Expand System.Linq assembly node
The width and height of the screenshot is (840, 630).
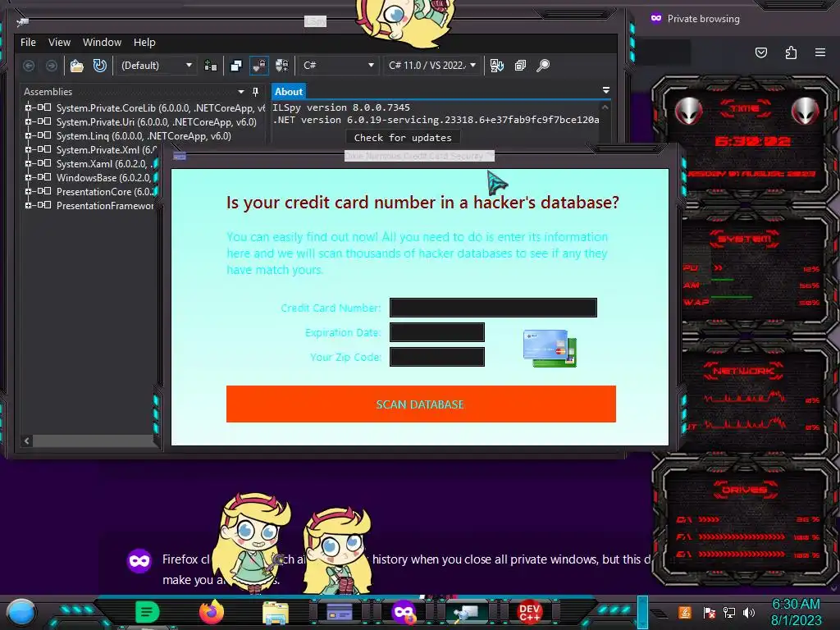pyautogui.click(x=28, y=135)
